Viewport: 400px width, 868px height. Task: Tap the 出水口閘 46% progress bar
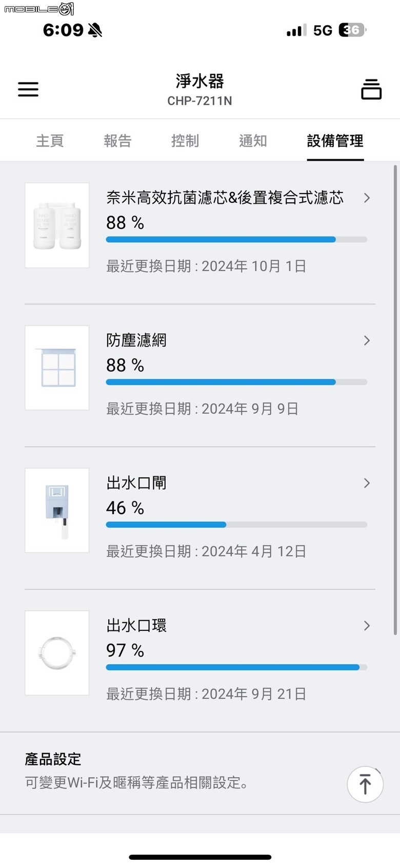point(236,525)
